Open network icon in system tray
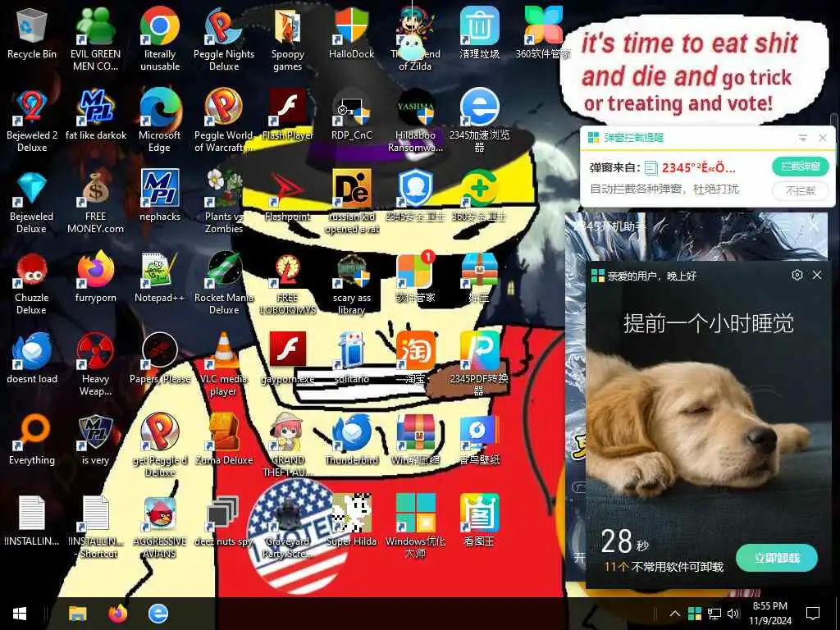The image size is (840, 630). [714, 614]
